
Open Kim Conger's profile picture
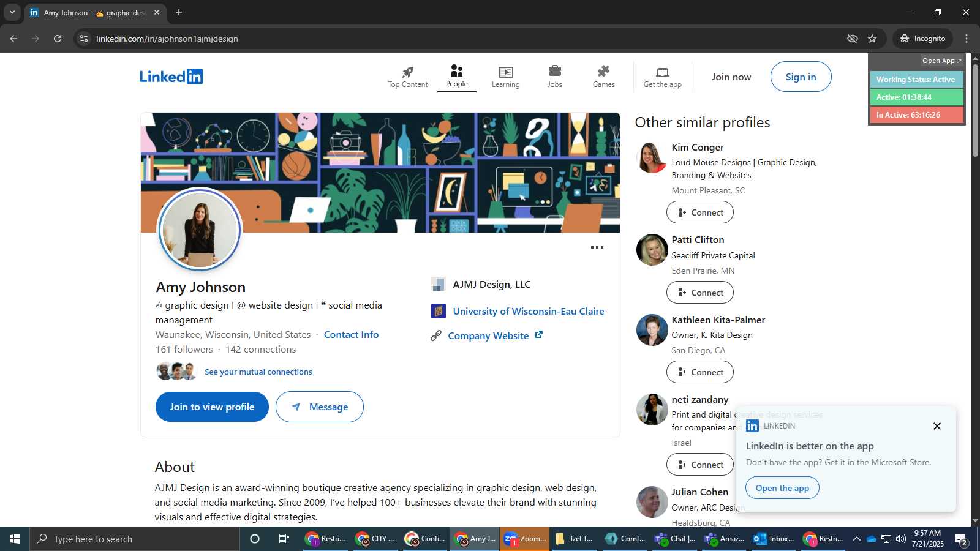point(652,157)
